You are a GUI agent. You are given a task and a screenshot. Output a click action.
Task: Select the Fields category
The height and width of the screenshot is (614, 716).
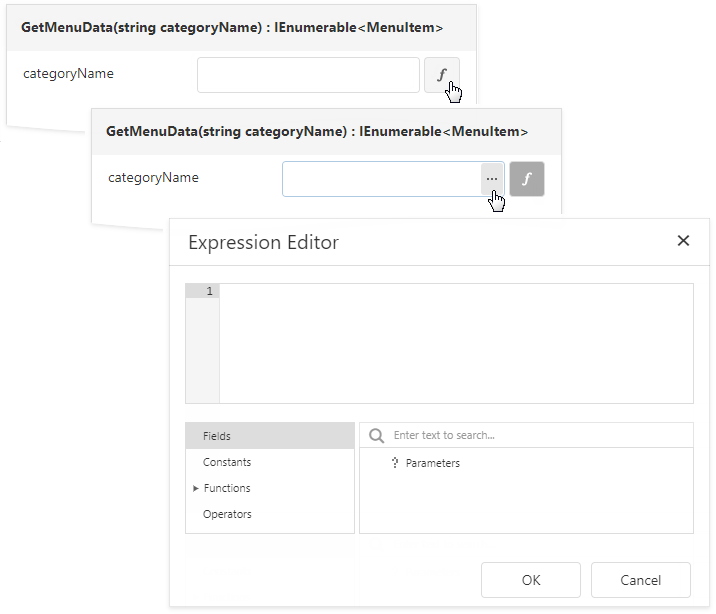click(217, 436)
